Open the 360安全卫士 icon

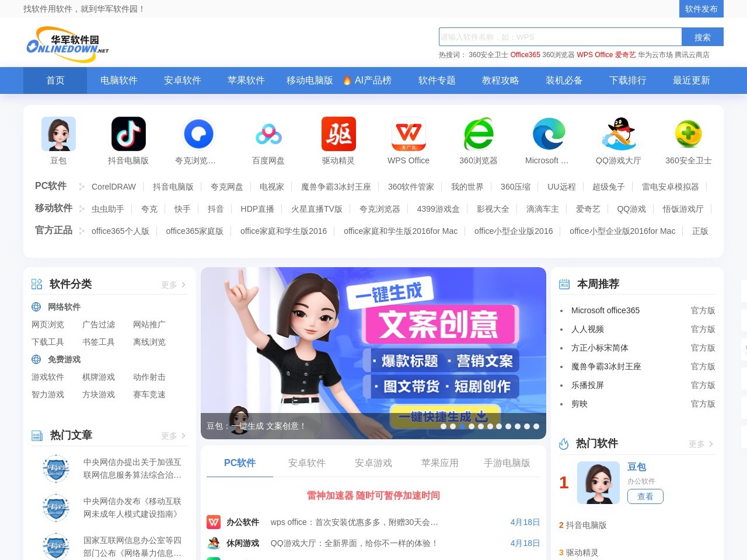click(689, 134)
